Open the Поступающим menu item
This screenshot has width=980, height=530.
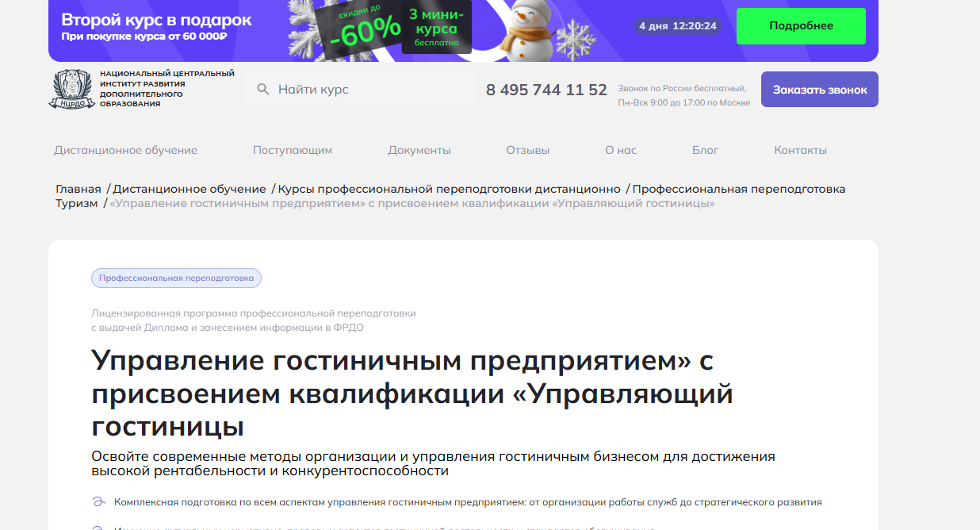[293, 150]
